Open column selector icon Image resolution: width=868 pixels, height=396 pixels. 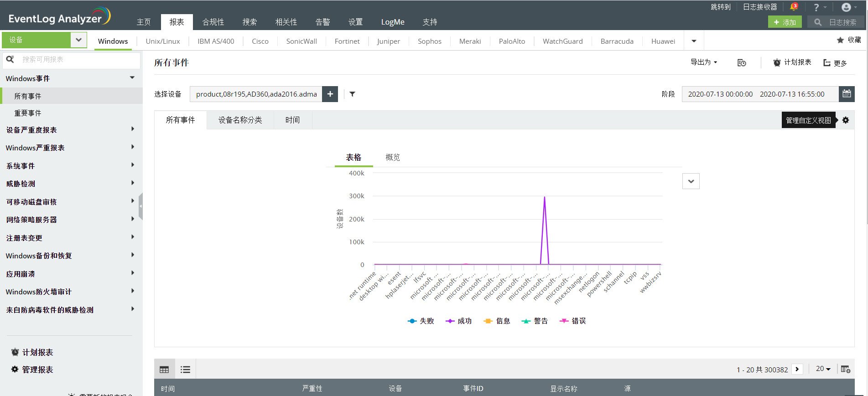pyautogui.click(x=845, y=369)
